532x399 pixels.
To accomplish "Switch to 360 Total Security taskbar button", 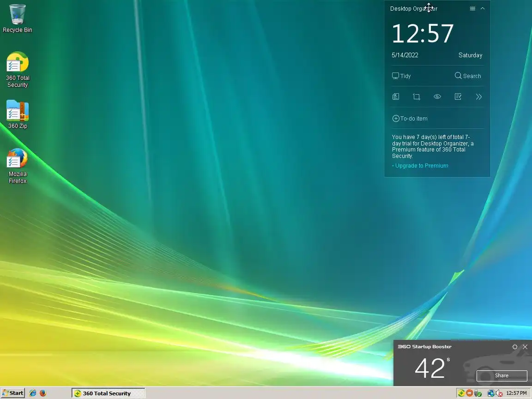I will coord(108,393).
